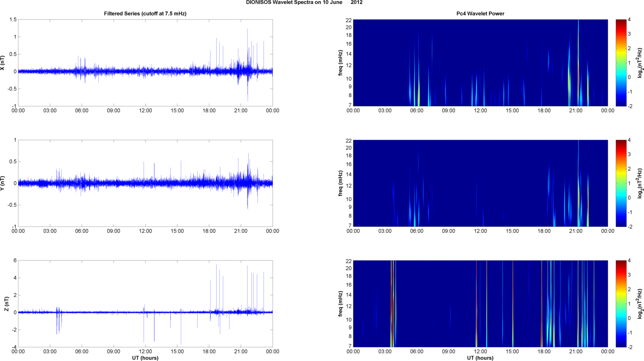Image resolution: width=644 pixels, height=361 pixels.
Task: Select the X (nT) y-axis label
Action: point(3,63)
